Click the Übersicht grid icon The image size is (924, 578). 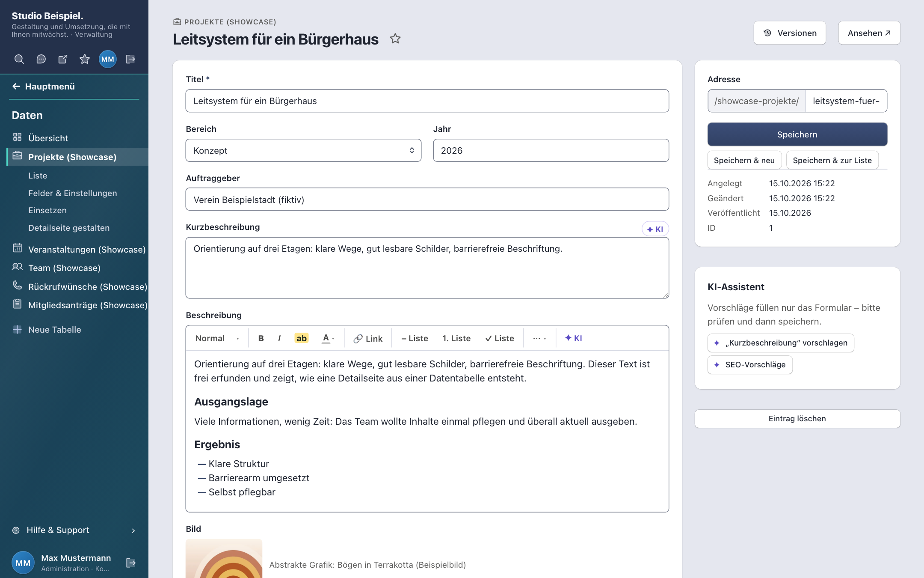point(17,137)
